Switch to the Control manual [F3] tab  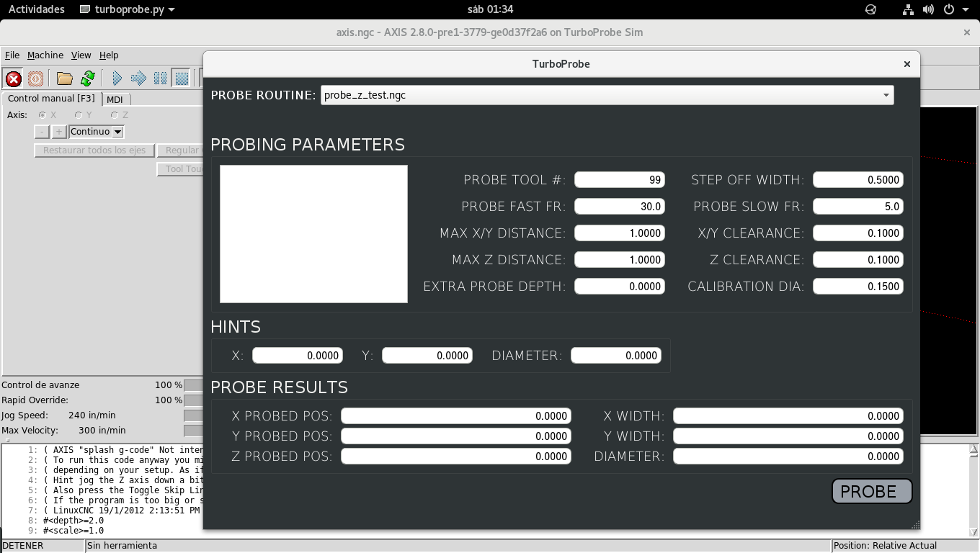pyautogui.click(x=51, y=99)
